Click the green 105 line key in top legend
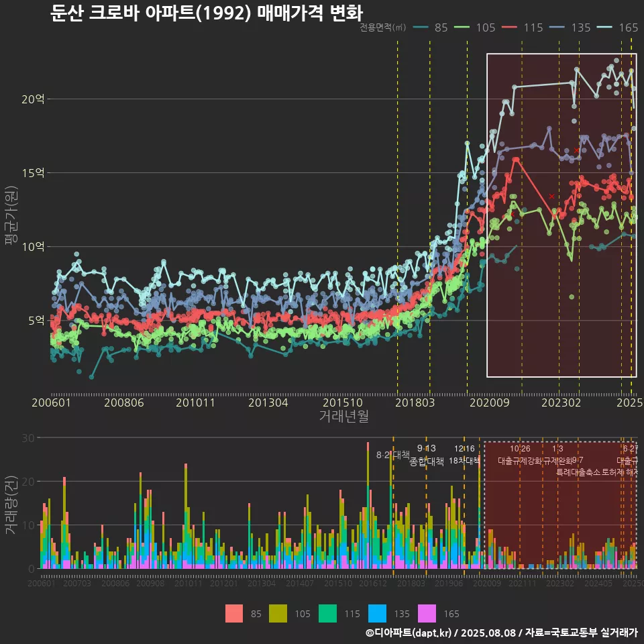This screenshot has width=644, height=644. point(462,28)
